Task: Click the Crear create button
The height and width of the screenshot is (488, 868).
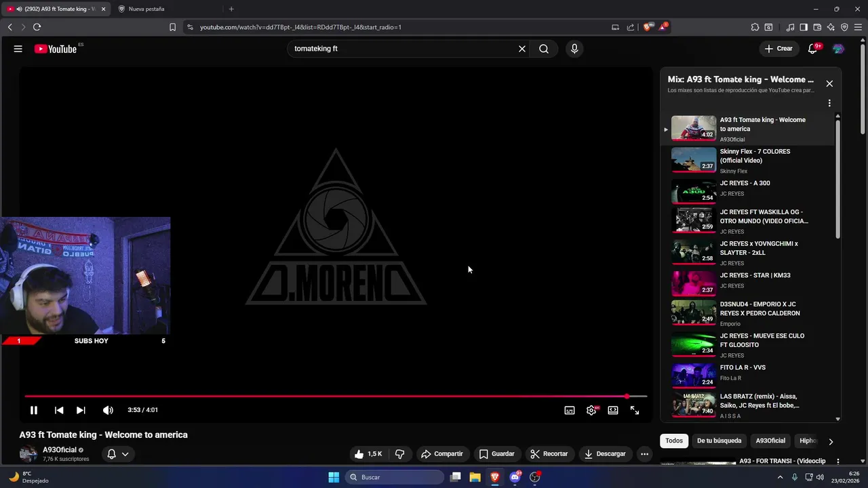Action: (778, 49)
